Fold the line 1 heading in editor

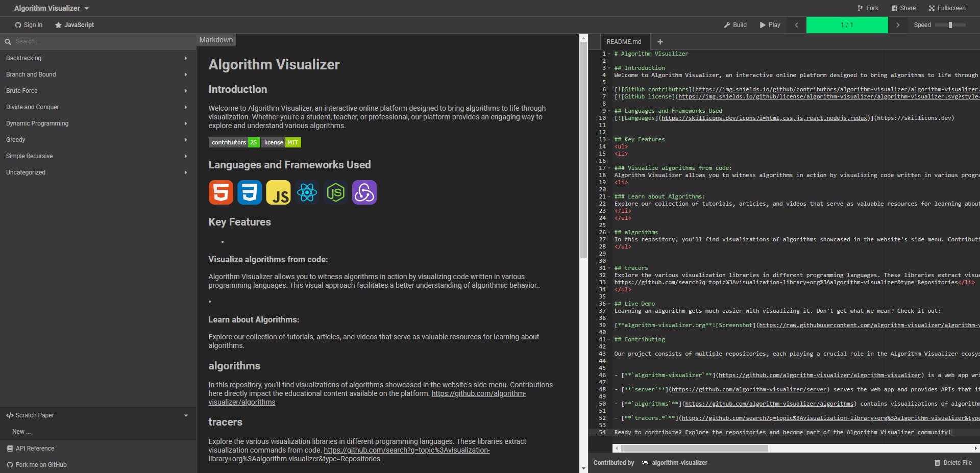click(609, 54)
